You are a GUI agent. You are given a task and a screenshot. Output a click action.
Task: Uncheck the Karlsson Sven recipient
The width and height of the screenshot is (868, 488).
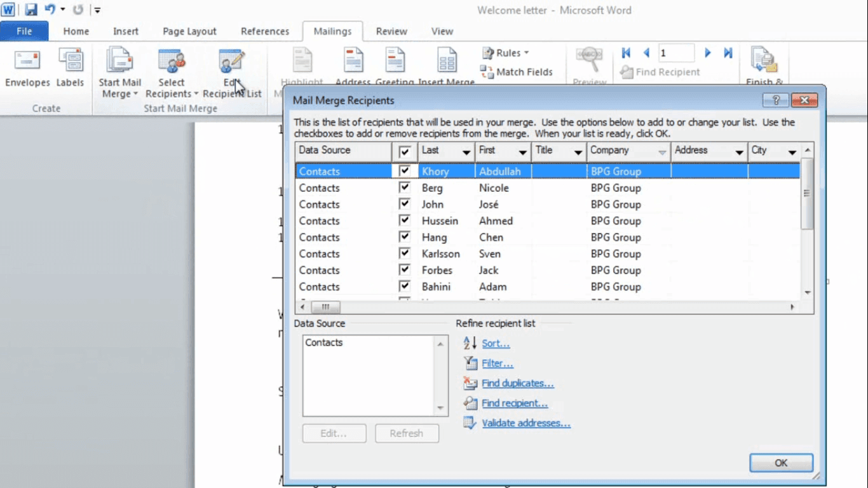click(405, 254)
